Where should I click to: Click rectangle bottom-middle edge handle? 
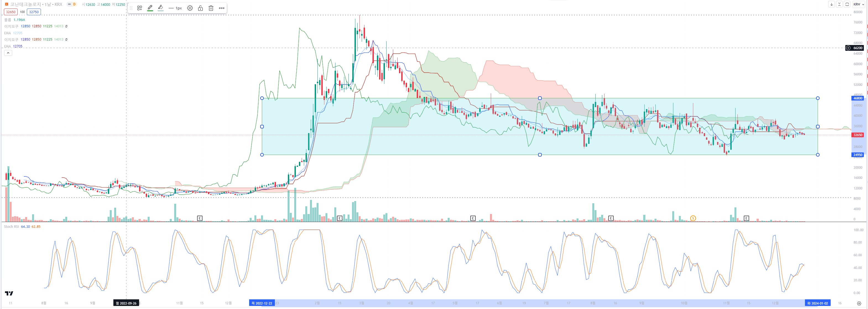point(540,155)
